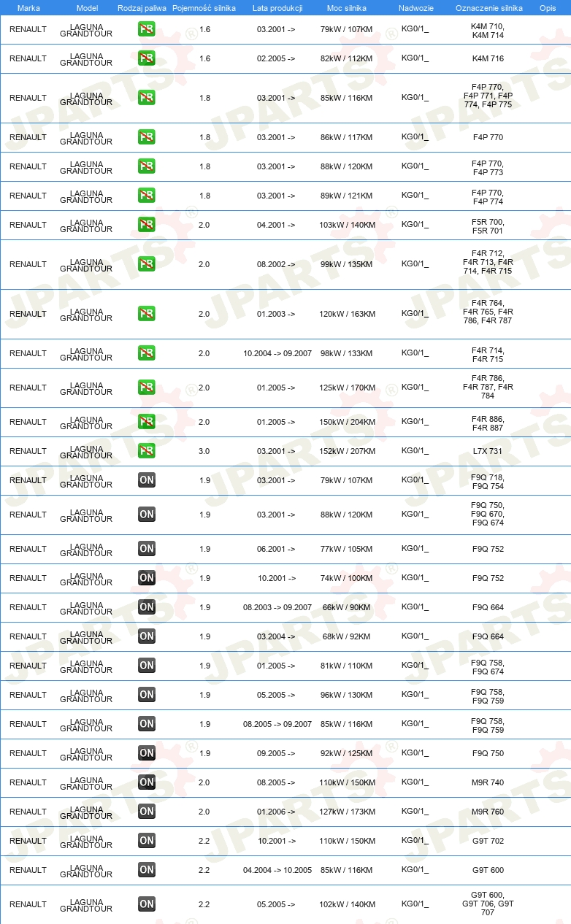Viewport: 571px width, 924px height.
Task: Click the Marka column header
Action: tap(28, 8)
